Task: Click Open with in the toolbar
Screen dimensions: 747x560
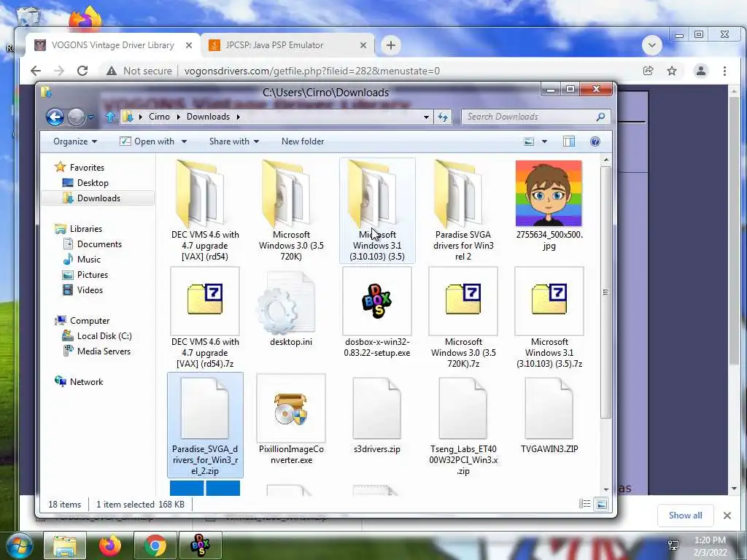Action: [147, 141]
